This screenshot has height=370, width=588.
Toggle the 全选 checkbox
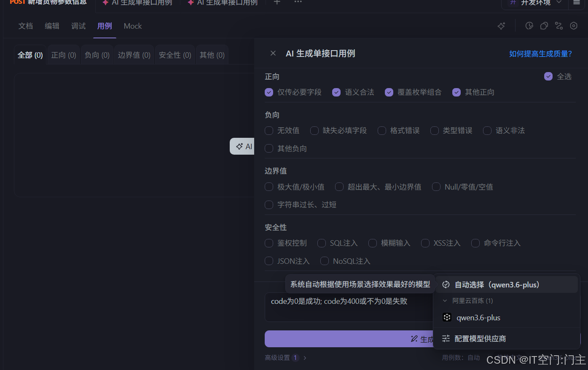[548, 76]
